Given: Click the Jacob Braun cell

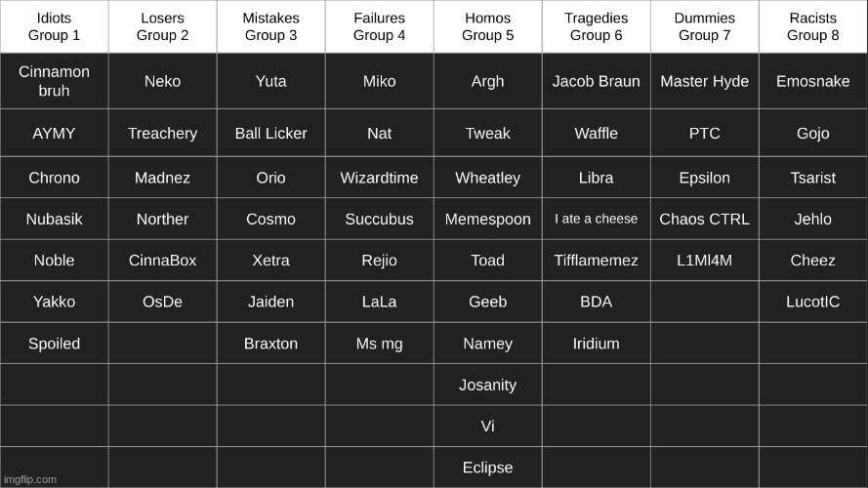Looking at the screenshot, I should point(597,81).
